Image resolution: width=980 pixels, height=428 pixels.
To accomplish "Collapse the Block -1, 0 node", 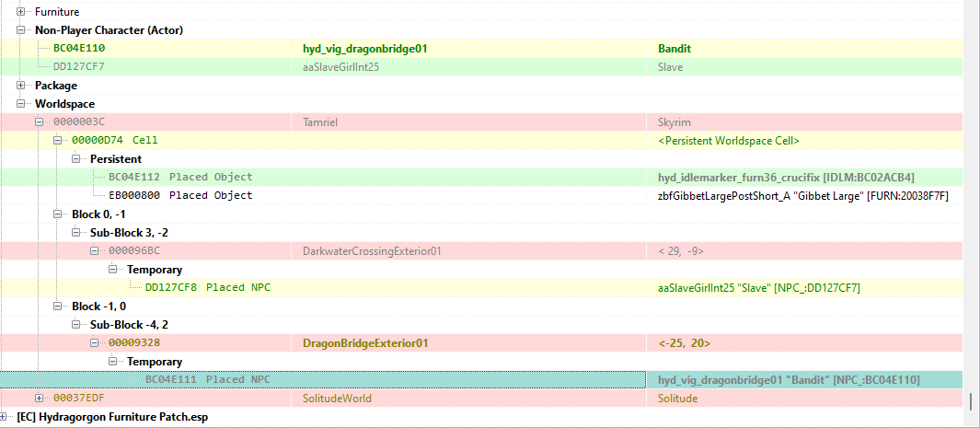I will click(x=57, y=307).
